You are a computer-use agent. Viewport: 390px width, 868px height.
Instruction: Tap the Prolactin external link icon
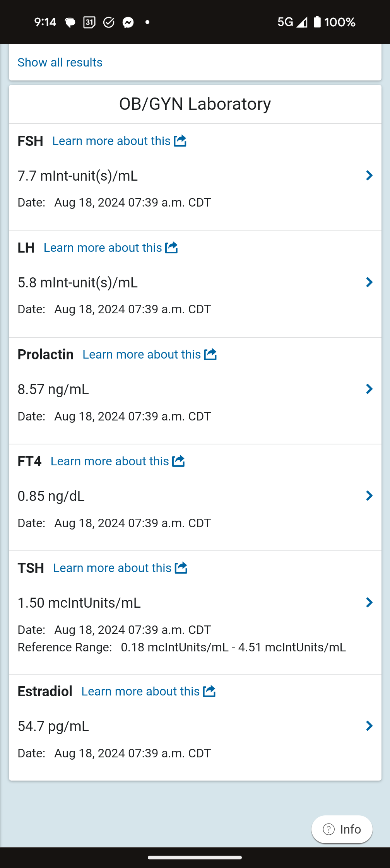click(x=210, y=354)
